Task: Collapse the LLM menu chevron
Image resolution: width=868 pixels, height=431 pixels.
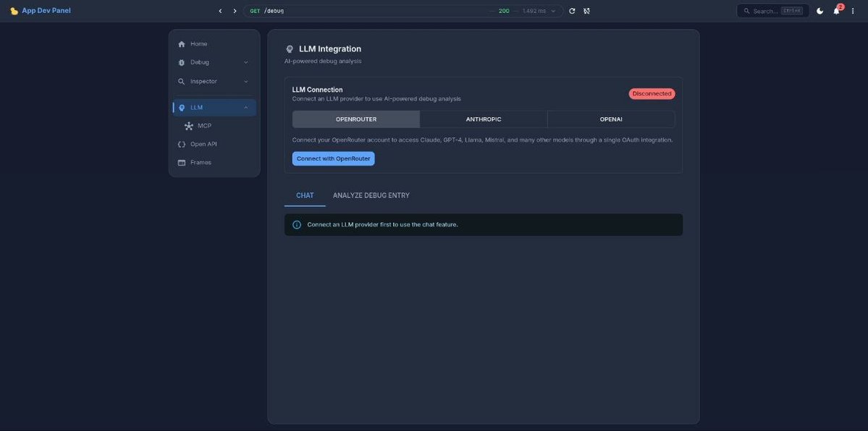Action: (246, 107)
